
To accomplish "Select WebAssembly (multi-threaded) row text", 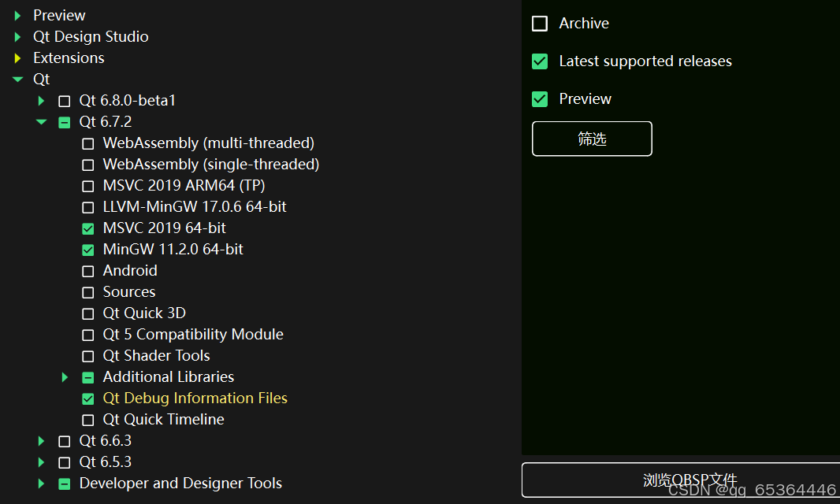I will 208,143.
